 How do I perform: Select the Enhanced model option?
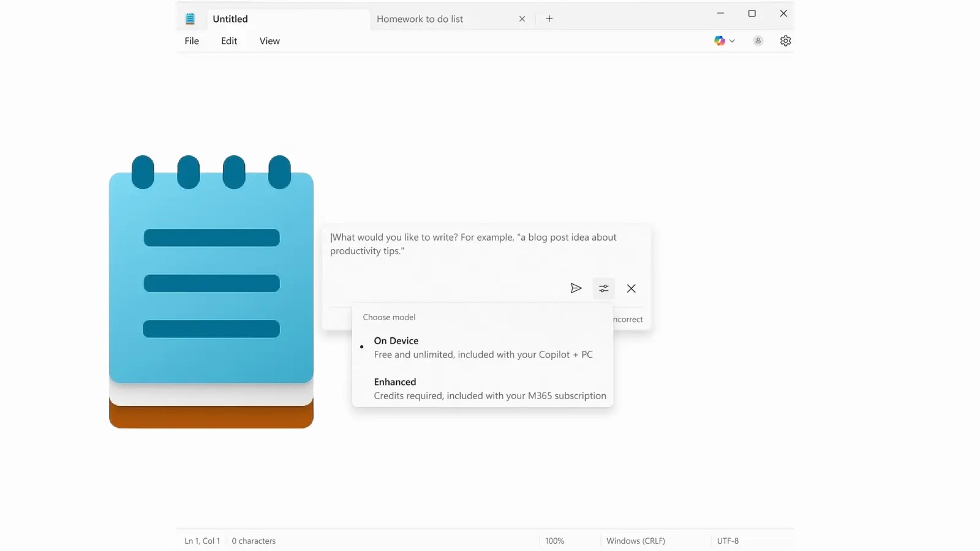click(x=395, y=381)
